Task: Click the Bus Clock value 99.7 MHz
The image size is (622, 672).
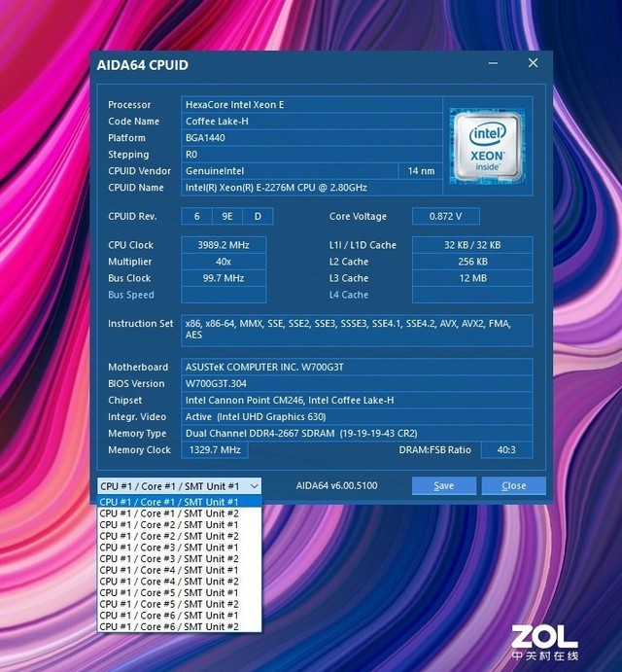Action: (x=224, y=278)
